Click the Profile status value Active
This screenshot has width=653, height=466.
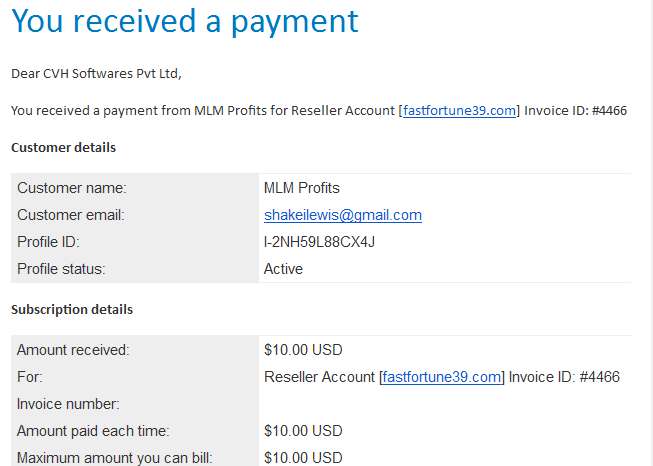pos(283,269)
